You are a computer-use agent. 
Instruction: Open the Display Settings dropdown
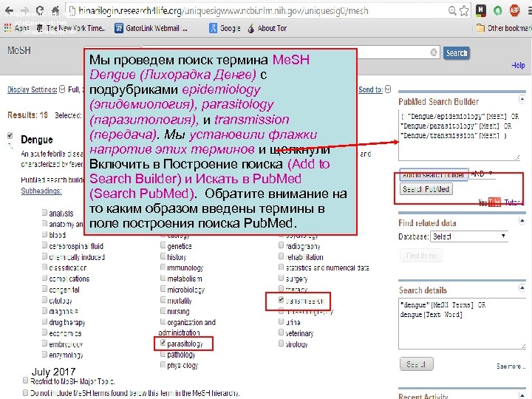pyautogui.click(x=36, y=89)
